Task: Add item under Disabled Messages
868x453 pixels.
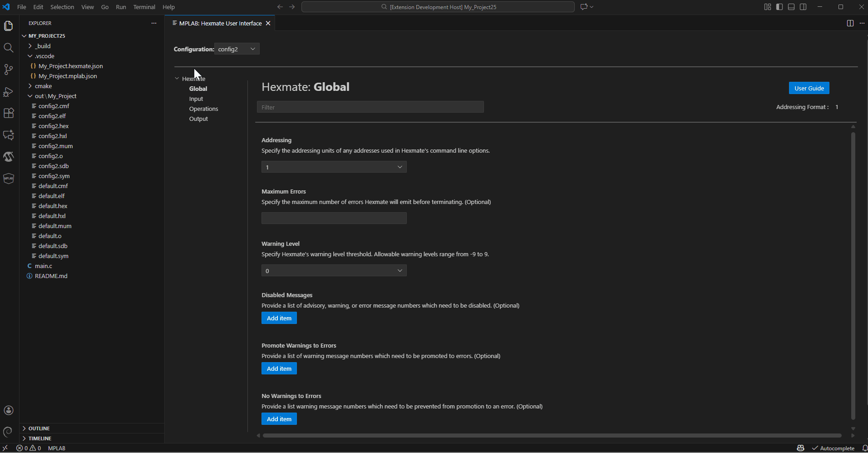Action: [279, 318]
